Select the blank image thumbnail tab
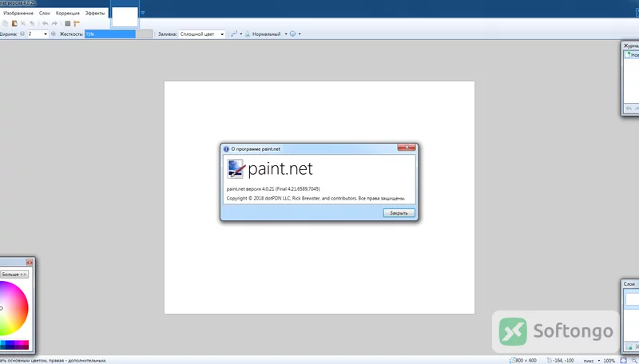 pos(125,17)
